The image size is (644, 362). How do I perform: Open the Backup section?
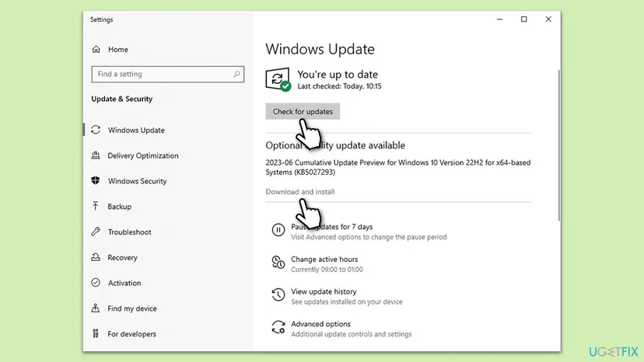click(120, 207)
